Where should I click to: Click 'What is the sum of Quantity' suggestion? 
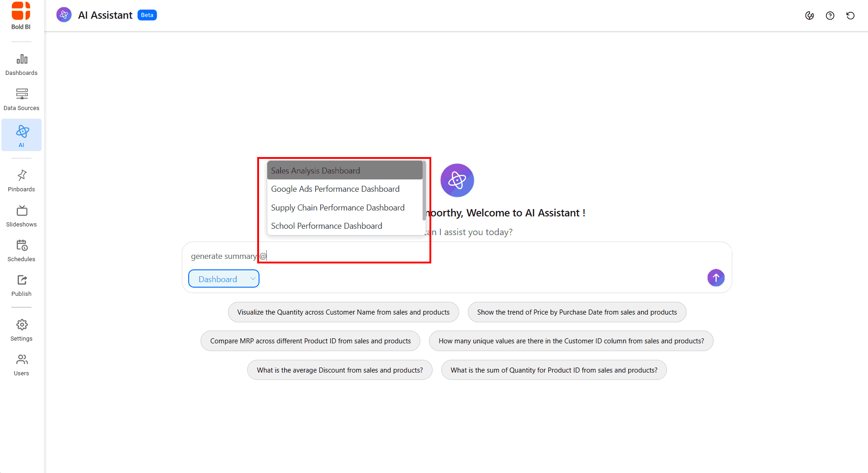coord(554,370)
